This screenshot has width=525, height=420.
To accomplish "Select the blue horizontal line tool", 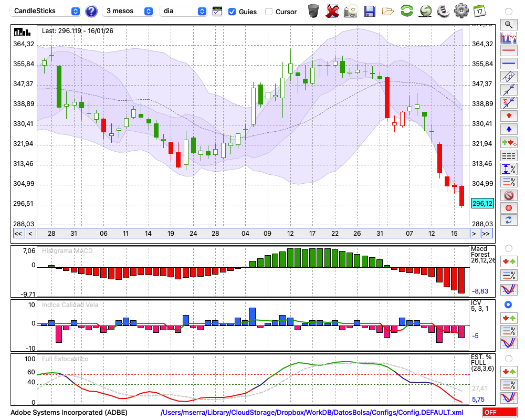I will click(x=508, y=64).
